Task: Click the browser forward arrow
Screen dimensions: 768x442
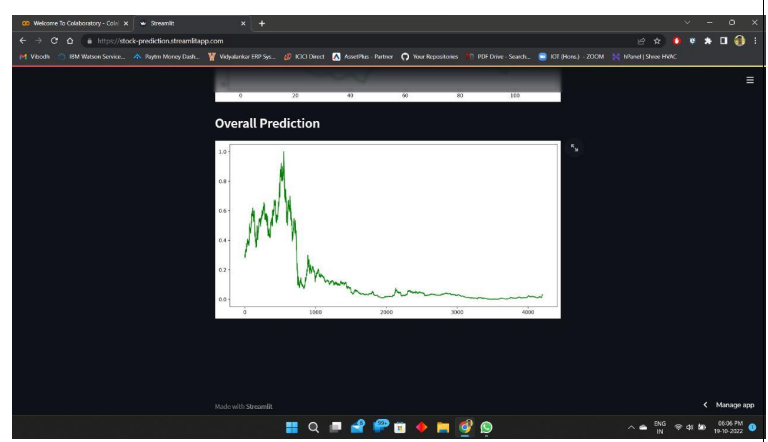Action: pyautogui.click(x=38, y=41)
